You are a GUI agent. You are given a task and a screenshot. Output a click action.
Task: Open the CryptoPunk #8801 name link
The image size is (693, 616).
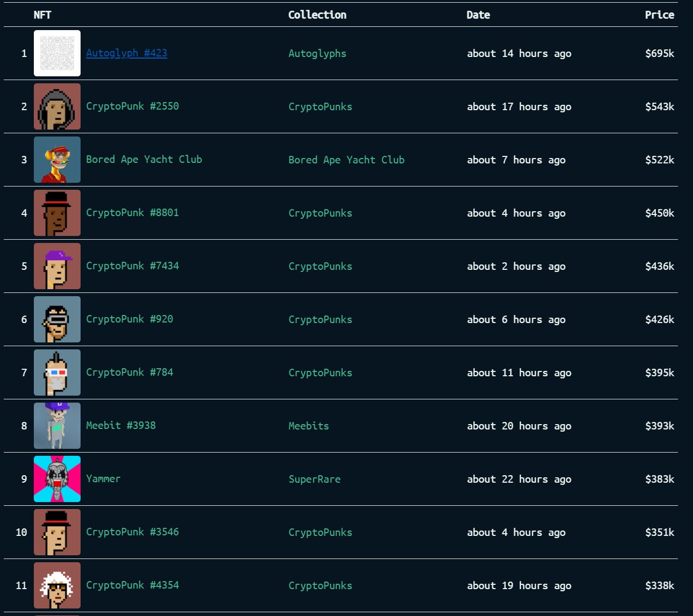tap(133, 213)
